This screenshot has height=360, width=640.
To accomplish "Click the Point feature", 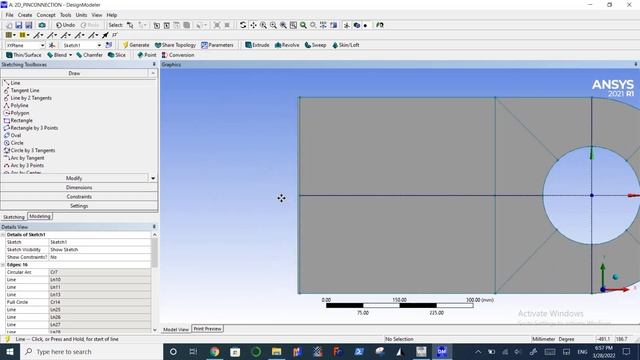I will click(x=147, y=55).
